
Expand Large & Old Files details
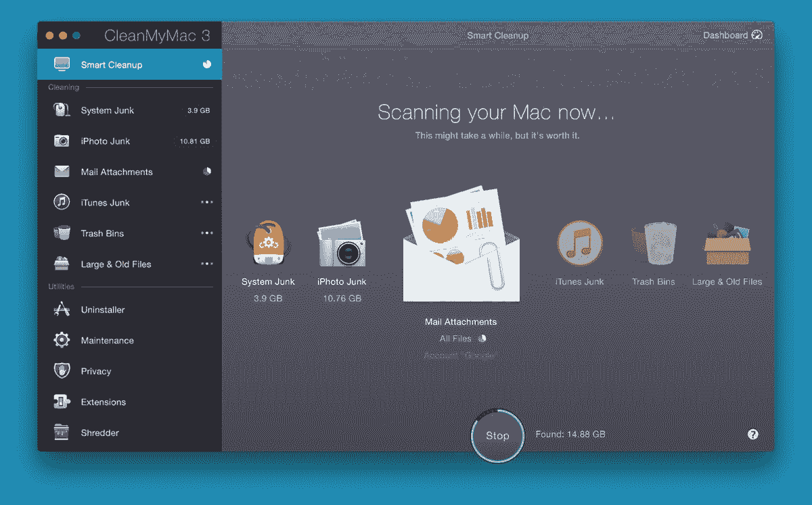(x=207, y=264)
